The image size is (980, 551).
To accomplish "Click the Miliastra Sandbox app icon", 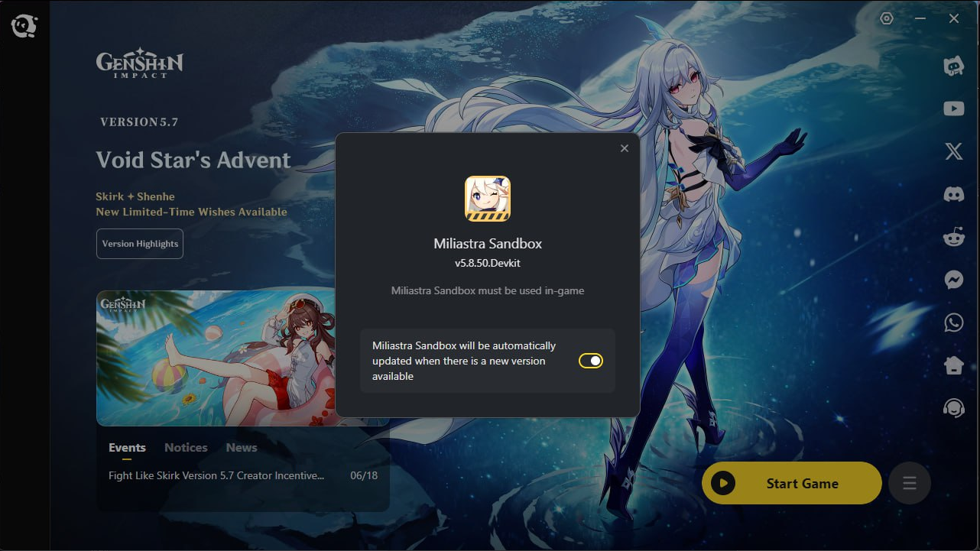I will click(x=488, y=199).
